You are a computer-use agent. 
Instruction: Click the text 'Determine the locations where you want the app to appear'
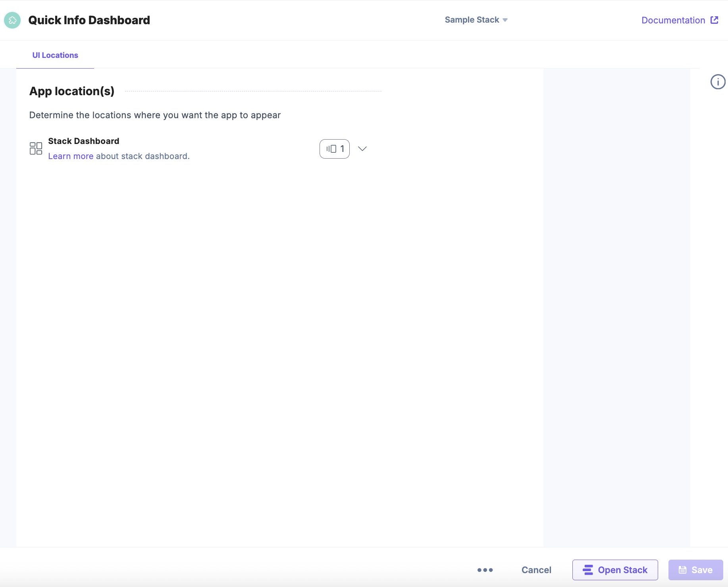point(155,115)
